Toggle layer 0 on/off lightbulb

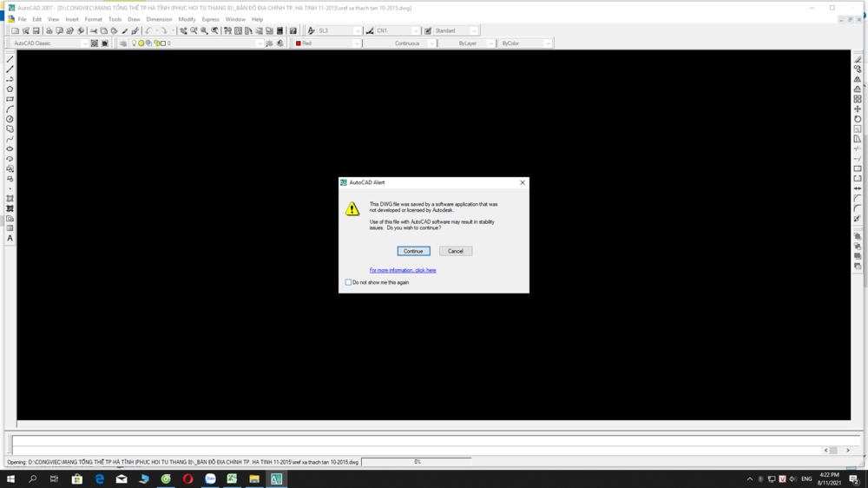tap(134, 43)
